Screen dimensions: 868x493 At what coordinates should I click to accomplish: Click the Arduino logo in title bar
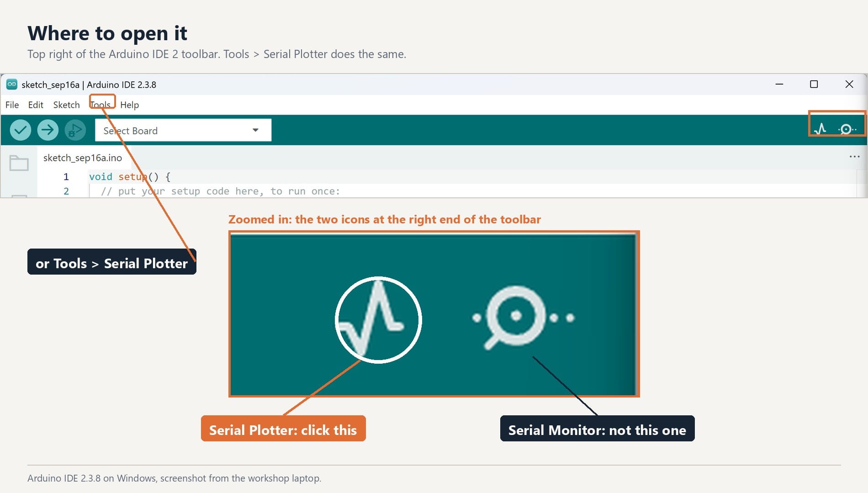[x=12, y=84]
